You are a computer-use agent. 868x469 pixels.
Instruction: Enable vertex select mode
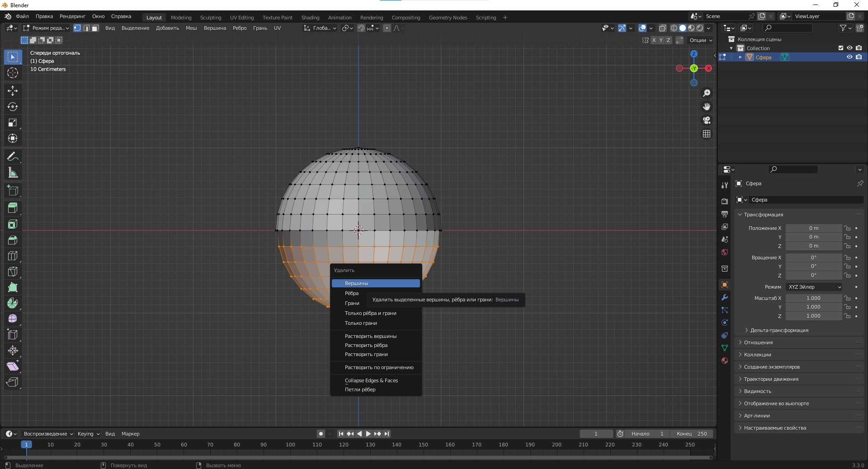pos(77,28)
